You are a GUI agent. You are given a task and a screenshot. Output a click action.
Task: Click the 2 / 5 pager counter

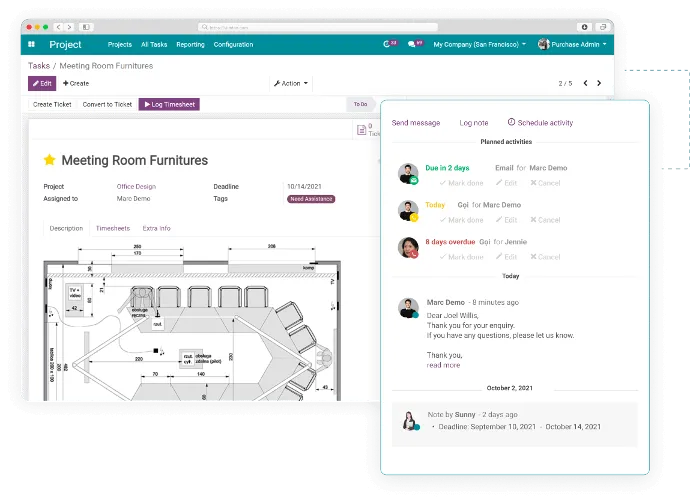tap(565, 83)
